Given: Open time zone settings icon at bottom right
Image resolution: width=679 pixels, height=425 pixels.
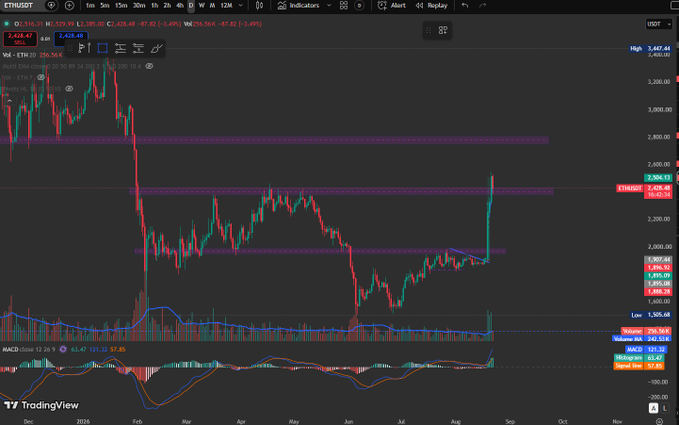Looking at the screenshot, I should point(659,421).
